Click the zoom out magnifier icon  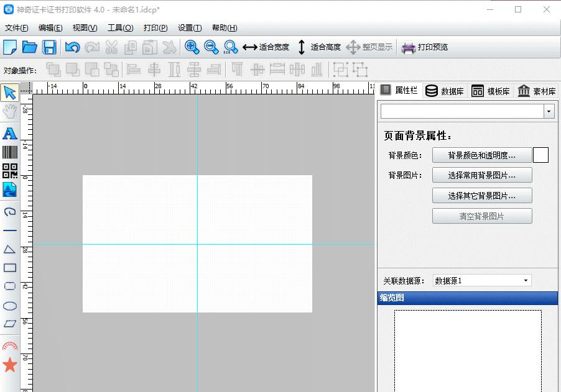[x=211, y=47]
